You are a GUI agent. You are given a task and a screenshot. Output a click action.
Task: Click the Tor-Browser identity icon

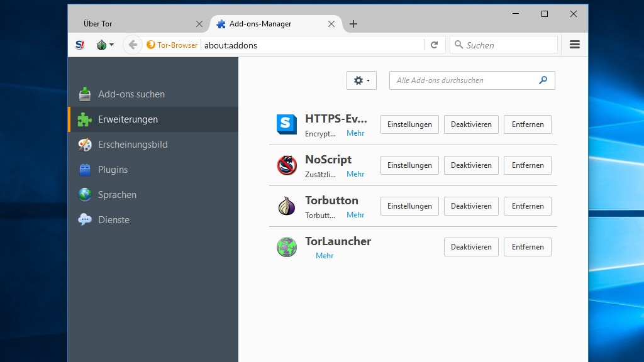(151, 45)
